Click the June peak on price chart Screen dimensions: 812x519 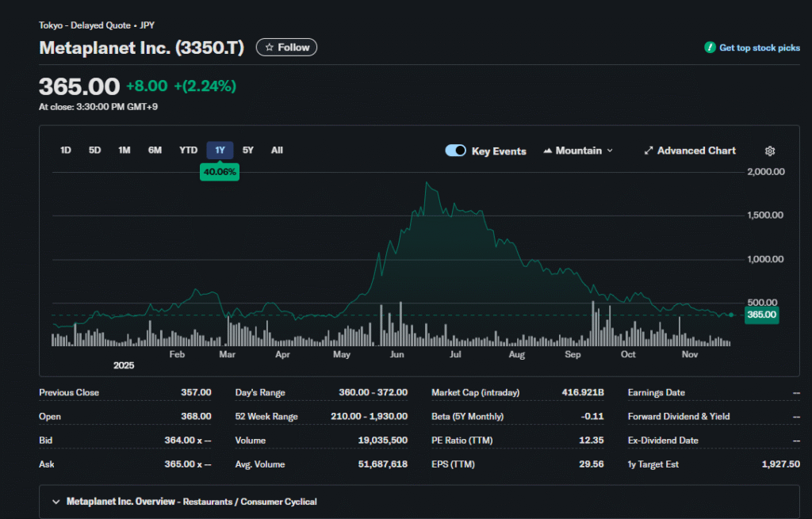[427, 184]
